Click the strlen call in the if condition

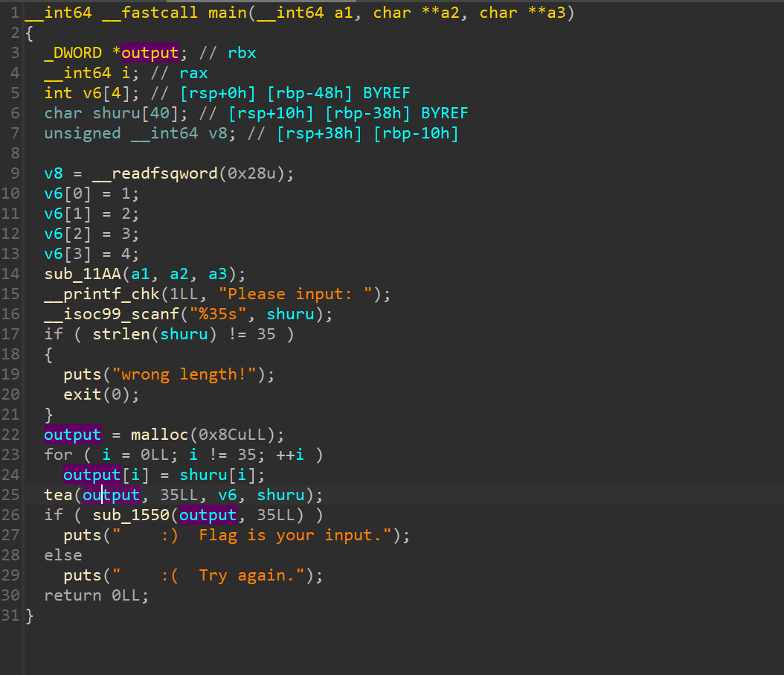pyautogui.click(x=116, y=334)
